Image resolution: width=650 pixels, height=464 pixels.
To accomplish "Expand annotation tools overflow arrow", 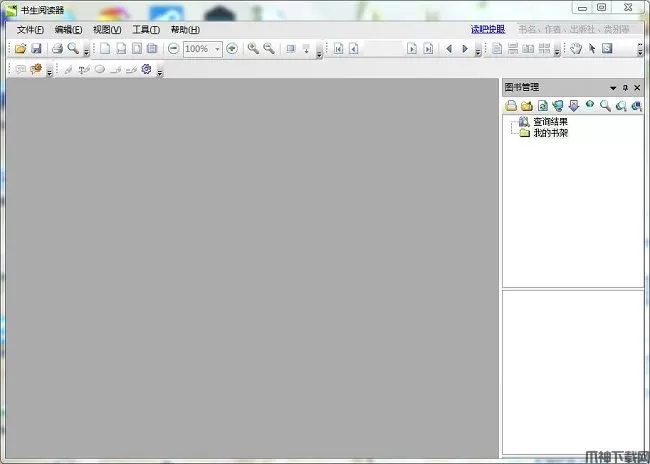I will point(160,72).
